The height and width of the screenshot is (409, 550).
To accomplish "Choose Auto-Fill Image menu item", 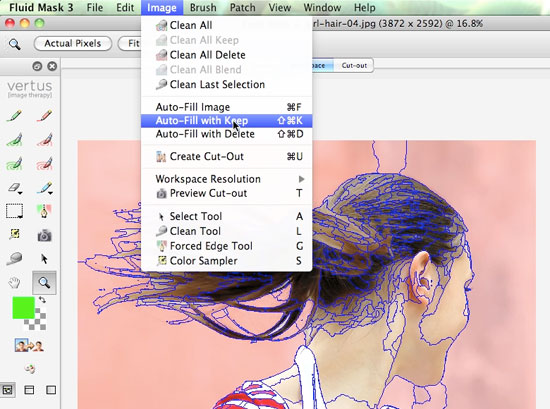I will click(227, 107).
